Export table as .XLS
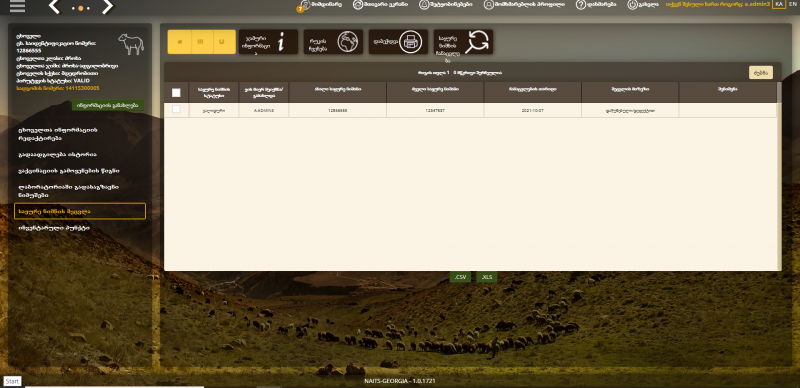The image size is (800, 388). pos(487,277)
